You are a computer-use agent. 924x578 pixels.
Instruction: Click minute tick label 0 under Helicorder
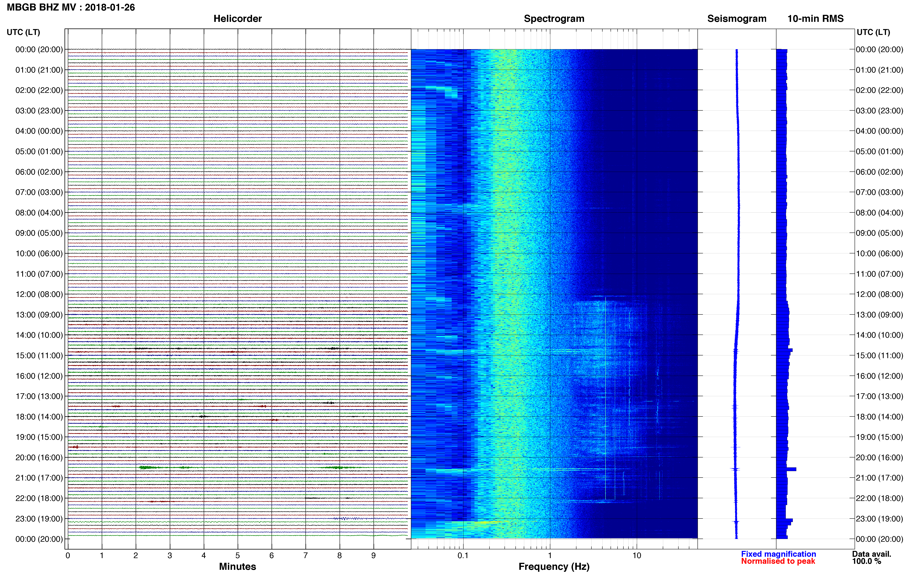68,556
